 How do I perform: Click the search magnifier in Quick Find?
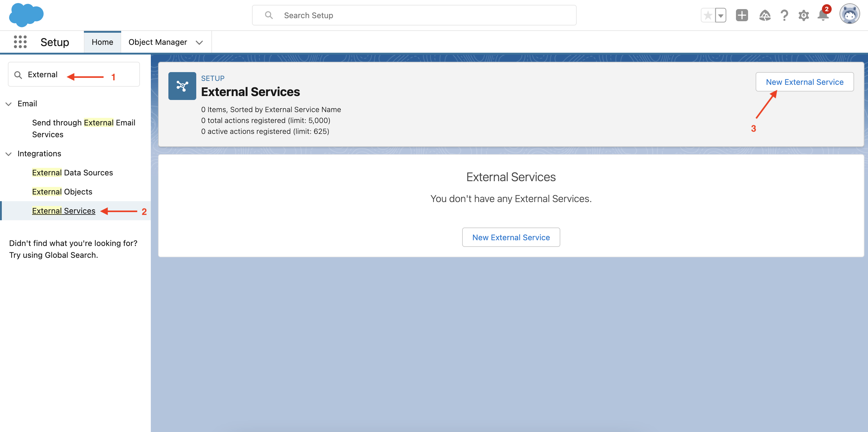[19, 75]
